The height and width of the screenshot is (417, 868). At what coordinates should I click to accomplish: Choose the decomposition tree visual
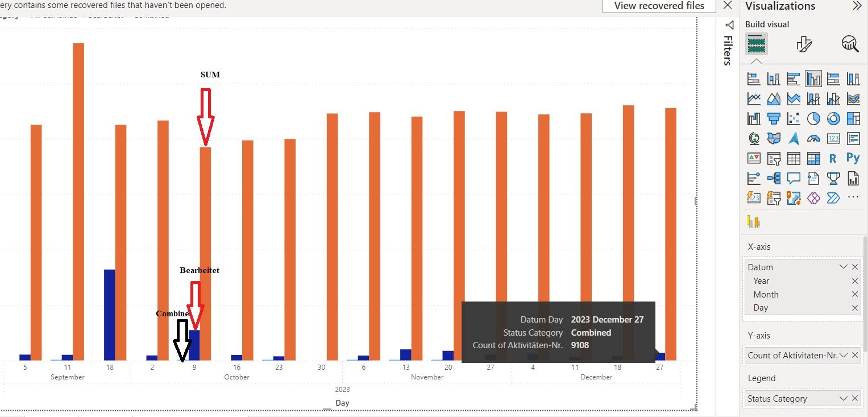coord(774,178)
